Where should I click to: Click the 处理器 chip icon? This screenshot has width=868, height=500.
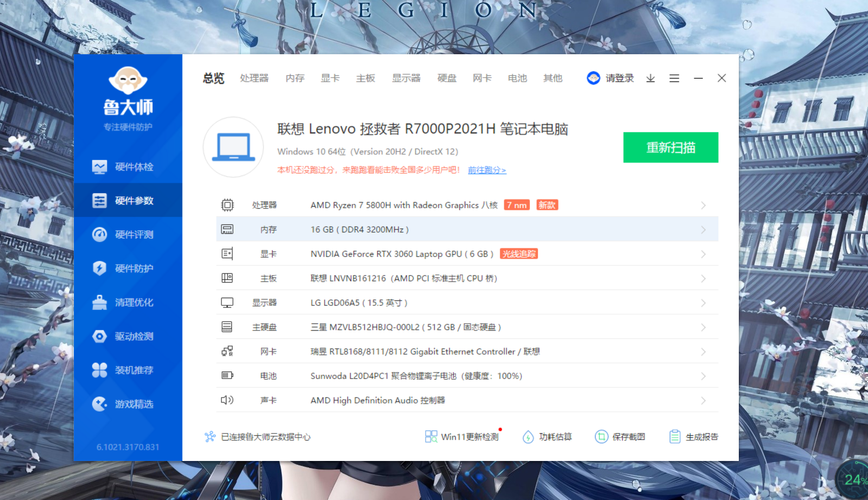(227, 205)
